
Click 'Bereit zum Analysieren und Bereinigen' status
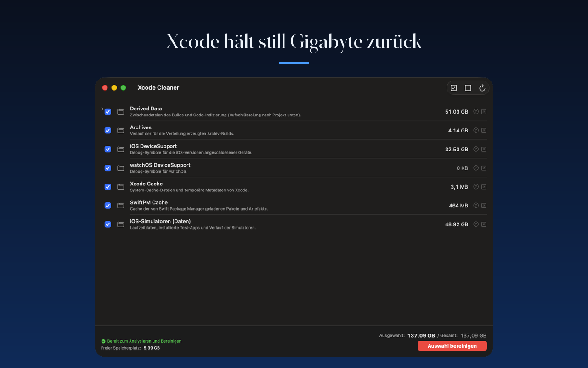coord(144,341)
